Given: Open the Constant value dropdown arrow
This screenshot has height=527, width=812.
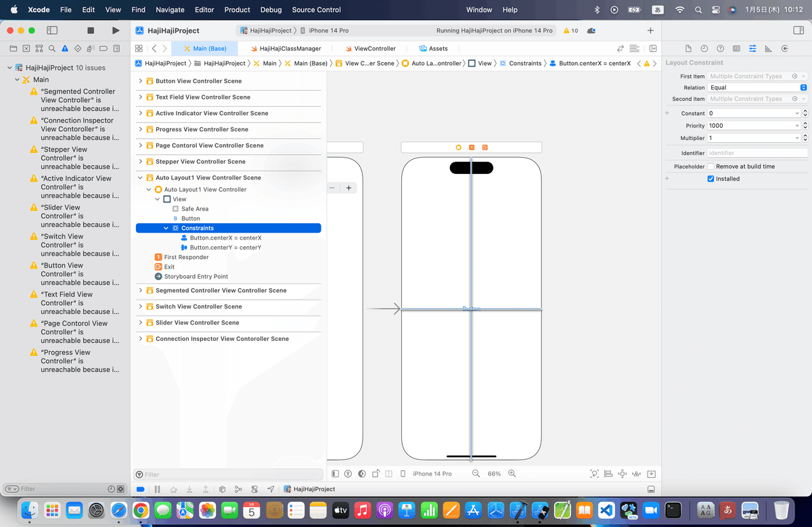Looking at the screenshot, I should (796, 114).
